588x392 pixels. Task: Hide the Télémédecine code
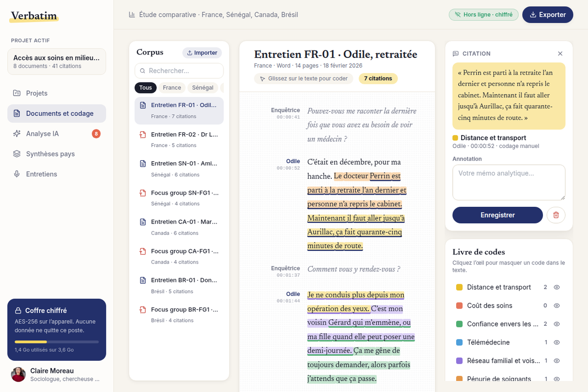557,342
